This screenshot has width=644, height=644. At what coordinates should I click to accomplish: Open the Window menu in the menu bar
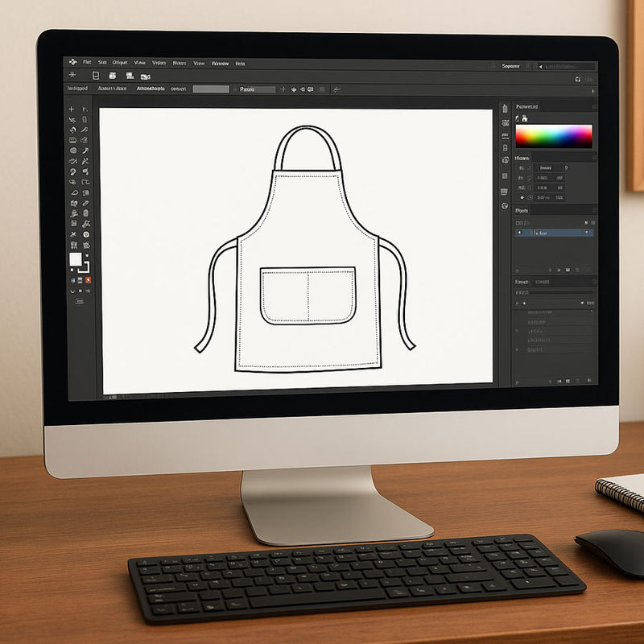pyautogui.click(x=220, y=63)
